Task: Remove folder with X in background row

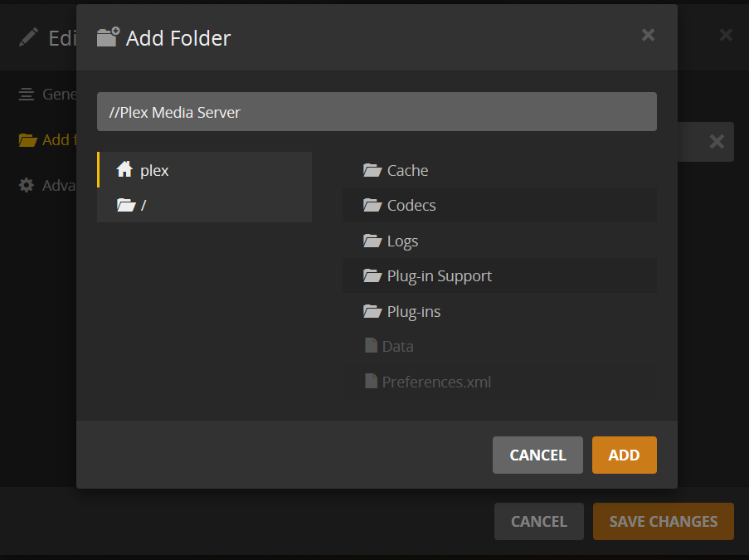Action: coord(717,142)
